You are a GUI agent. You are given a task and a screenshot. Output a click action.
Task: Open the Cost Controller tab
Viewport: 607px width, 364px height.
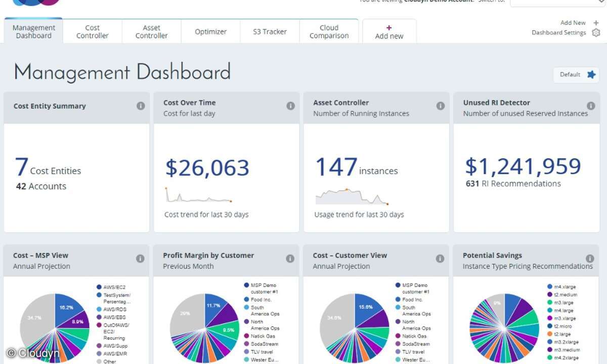93,31
